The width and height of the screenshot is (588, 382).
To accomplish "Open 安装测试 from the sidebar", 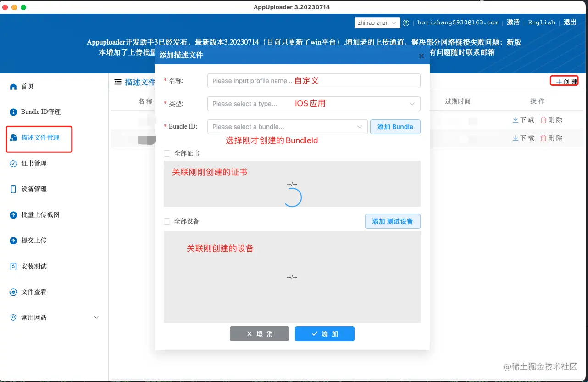I will click(34, 266).
